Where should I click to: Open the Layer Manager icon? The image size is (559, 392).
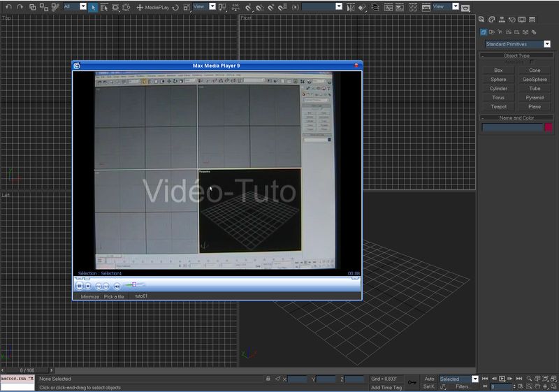375,7
